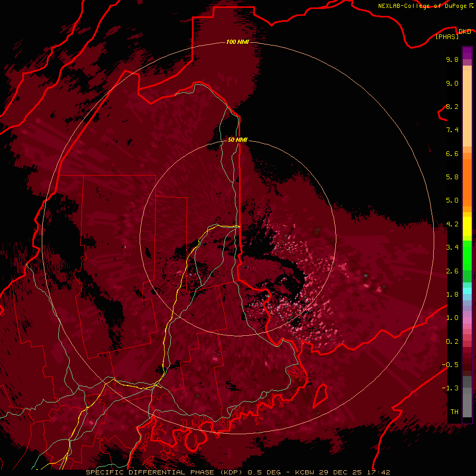Click the 7.4 value on color scale
The width and height of the screenshot is (476, 476).
pyautogui.click(x=452, y=130)
